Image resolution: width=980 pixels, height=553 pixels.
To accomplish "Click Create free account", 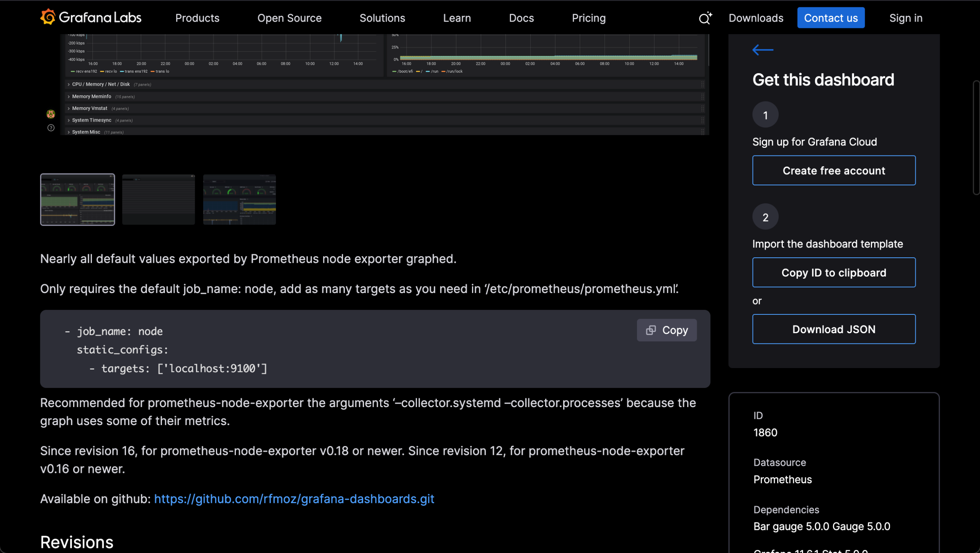I will coord(833,170).
